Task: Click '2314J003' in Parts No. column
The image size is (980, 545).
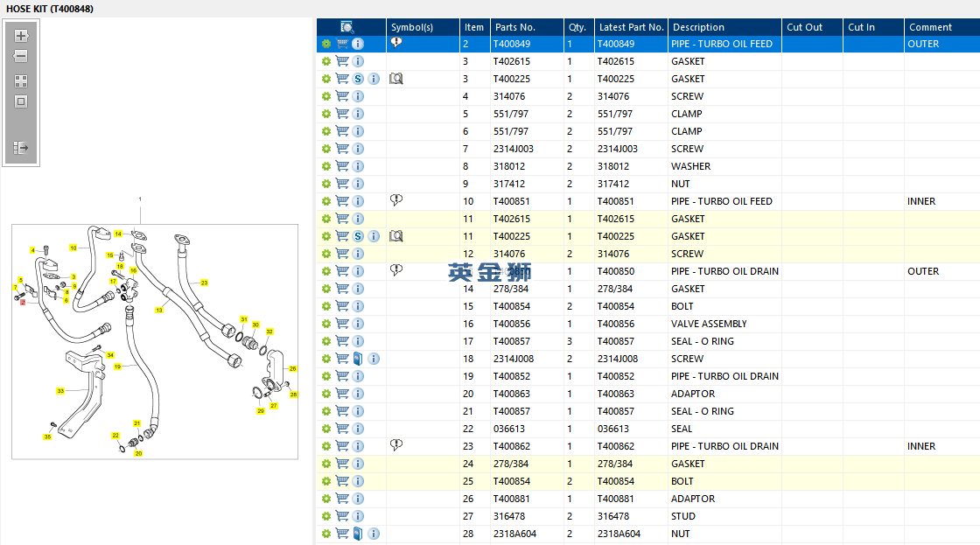Action: [513, 149]
